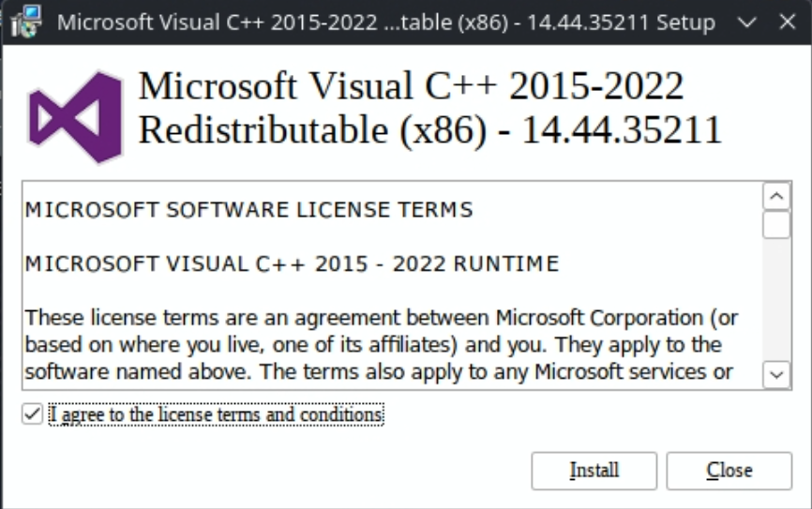Screen dimensions: 812x509
Task: Click the 'I agree to the license terms and conditions' label
Action: [x=217, y=414]
